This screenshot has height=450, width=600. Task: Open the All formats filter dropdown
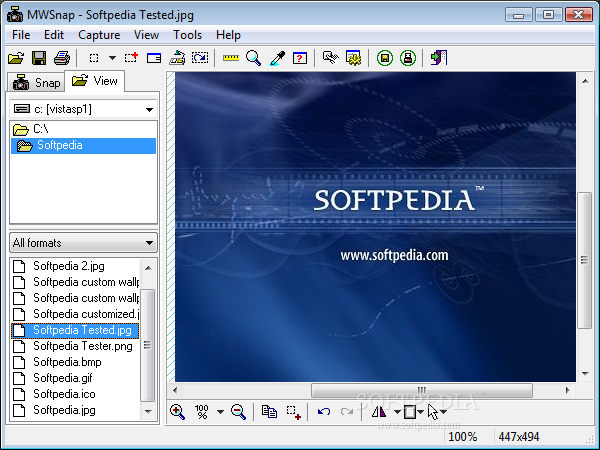coord(83,243)
